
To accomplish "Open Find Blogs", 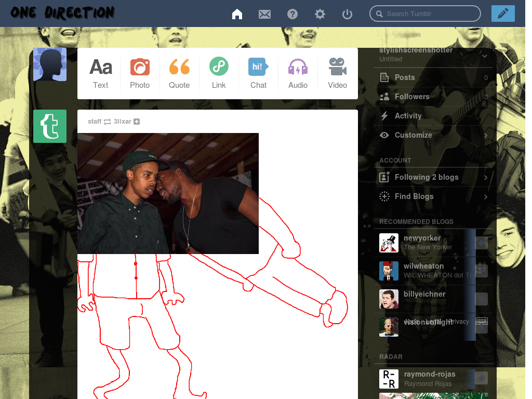I will (434, 196).
